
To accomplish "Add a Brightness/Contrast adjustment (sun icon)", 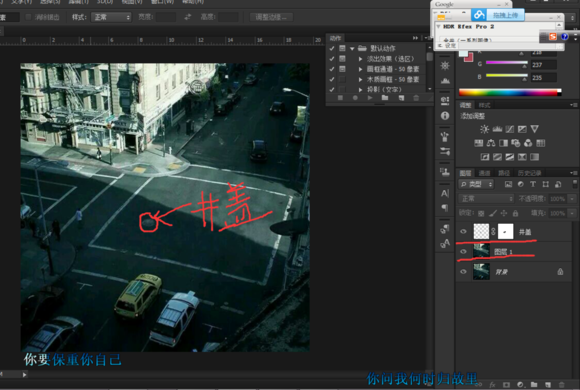I will pyautogui.click(x=484, y=129).
